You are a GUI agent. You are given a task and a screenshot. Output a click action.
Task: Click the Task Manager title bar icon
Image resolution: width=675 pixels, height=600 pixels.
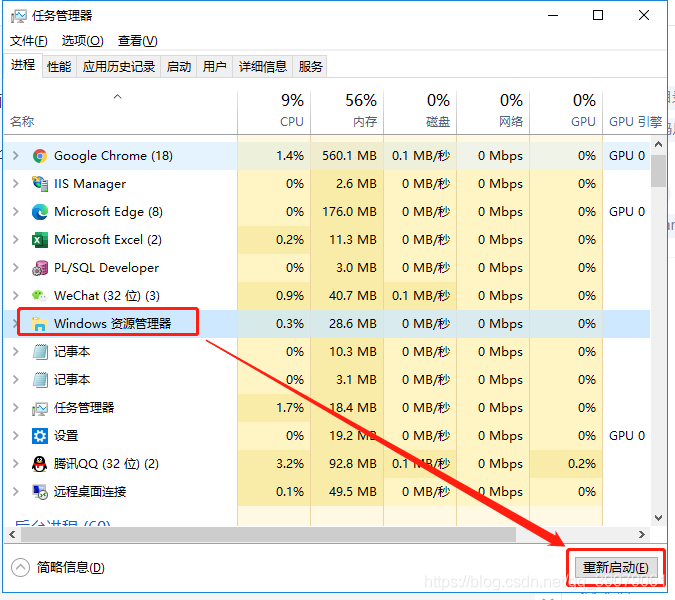point(19,16)
